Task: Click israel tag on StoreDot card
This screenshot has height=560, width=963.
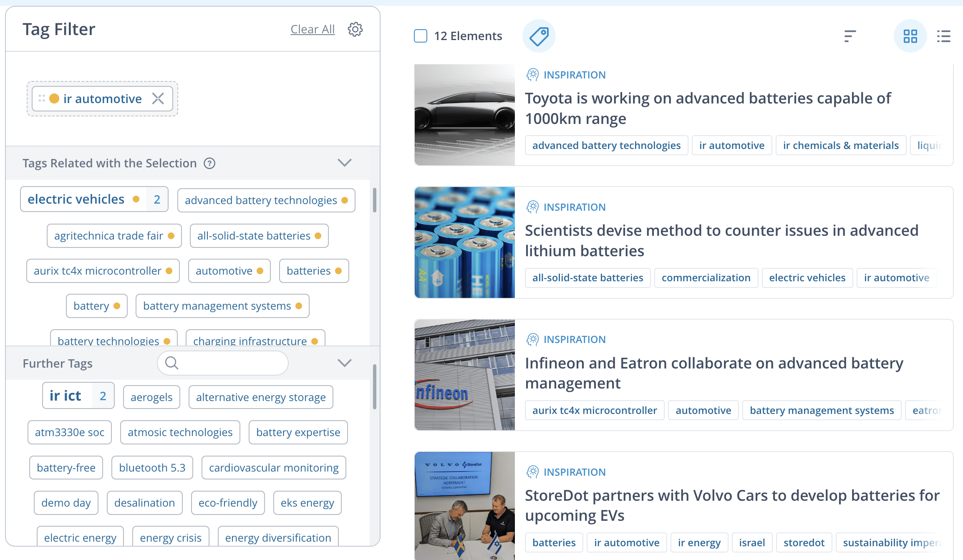Action: click(752, 542)
